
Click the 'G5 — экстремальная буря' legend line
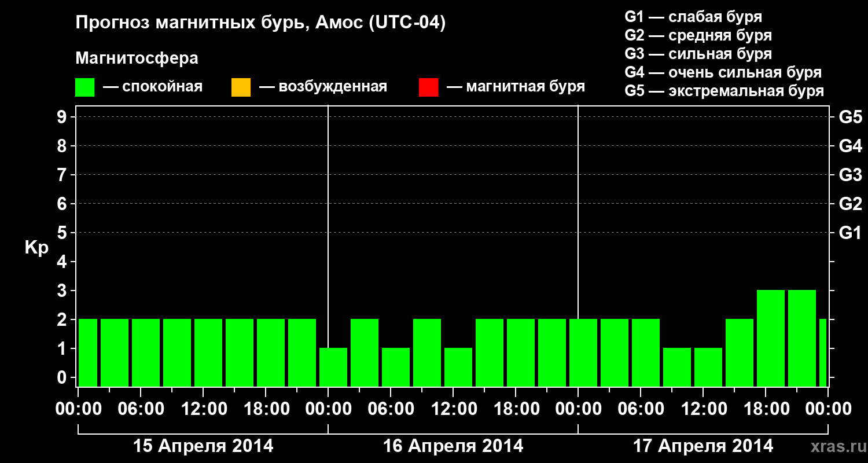coord(724,91)
